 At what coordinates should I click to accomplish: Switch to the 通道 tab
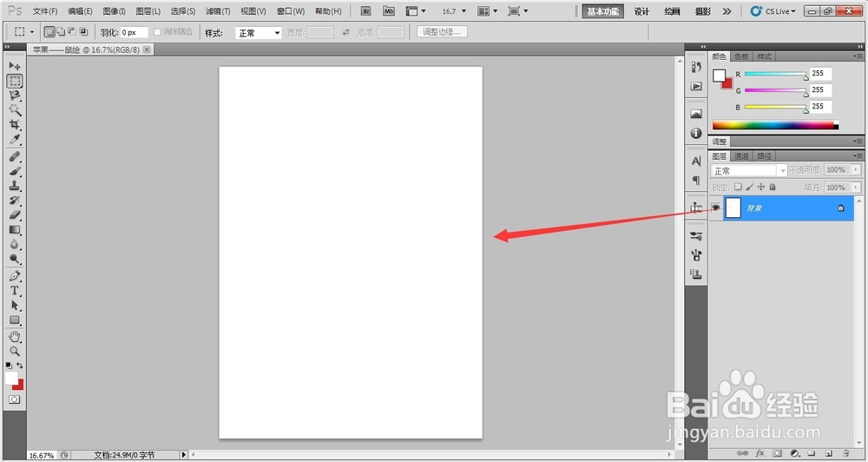coord(741,156)
